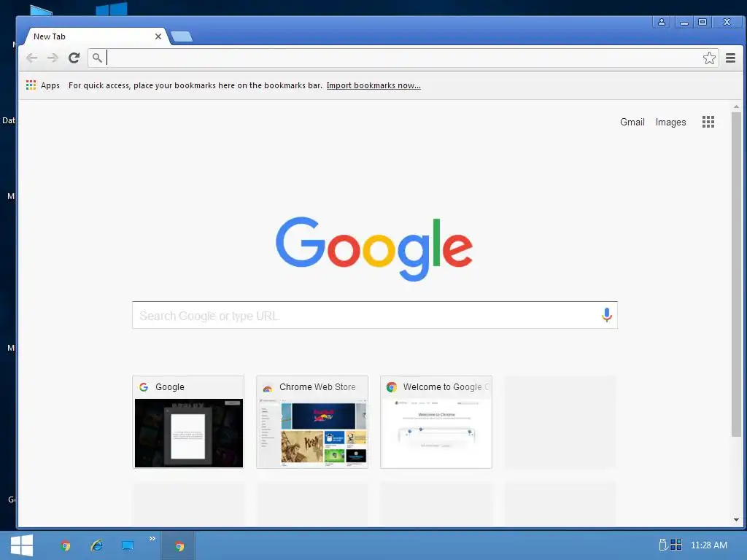The height and width of the screenshot is (560, 747).
Task: Click the 11:28 AM clock
Action: [x=709, y=545]
